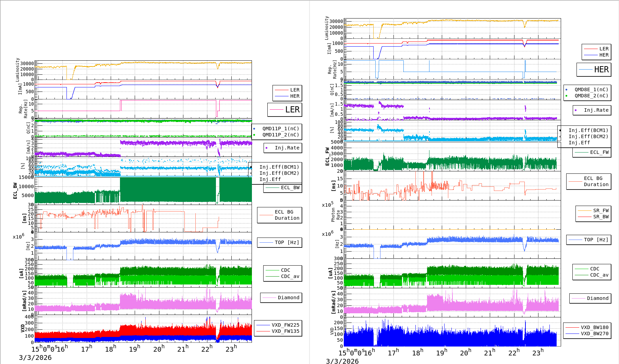The image size is (619, 364).
Task: Click the 22h time label on right plot
Action: click(x=514, y=353)
